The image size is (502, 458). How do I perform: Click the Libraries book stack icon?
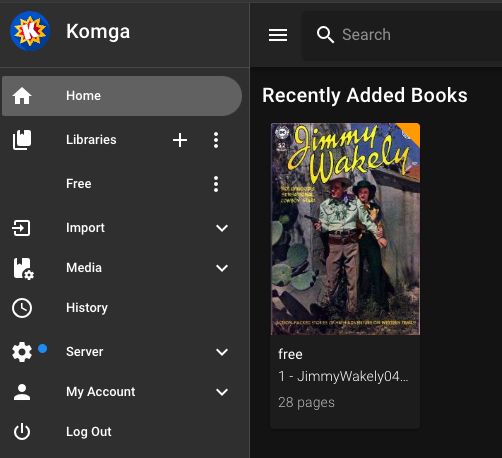pos(22,140)
